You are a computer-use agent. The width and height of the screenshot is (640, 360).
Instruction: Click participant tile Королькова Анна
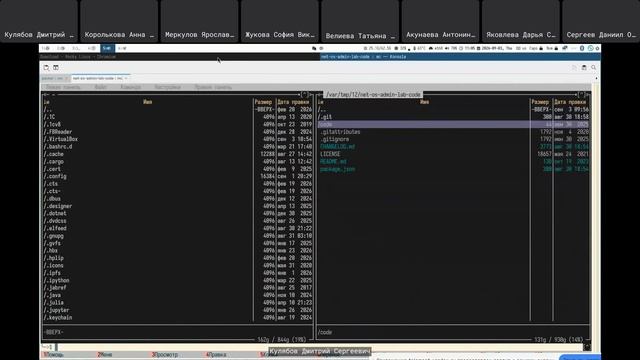point(119,21)
